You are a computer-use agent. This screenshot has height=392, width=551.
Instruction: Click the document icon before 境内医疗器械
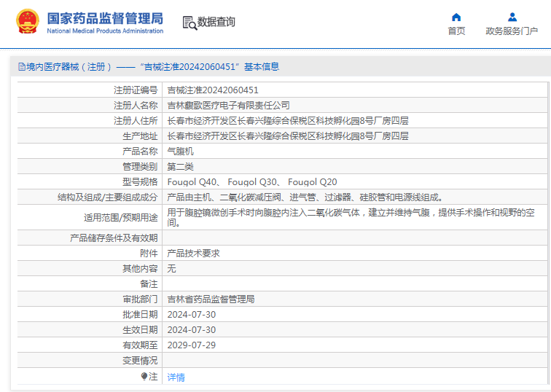(22, 67)
